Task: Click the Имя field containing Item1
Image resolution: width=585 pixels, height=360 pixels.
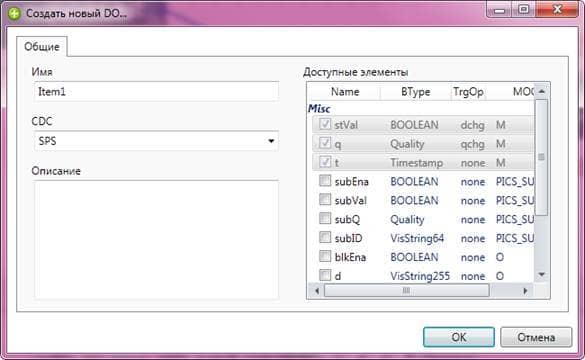Action: (156, 91)
